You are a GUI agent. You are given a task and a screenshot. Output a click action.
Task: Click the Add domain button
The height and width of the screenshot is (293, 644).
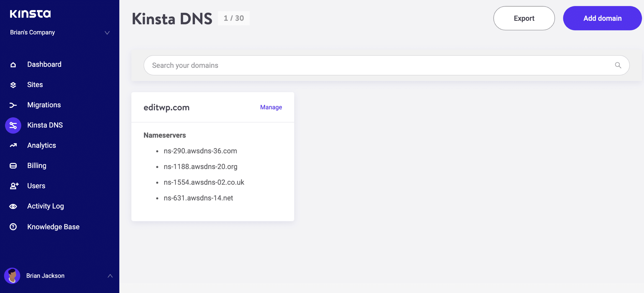(603, 18)
